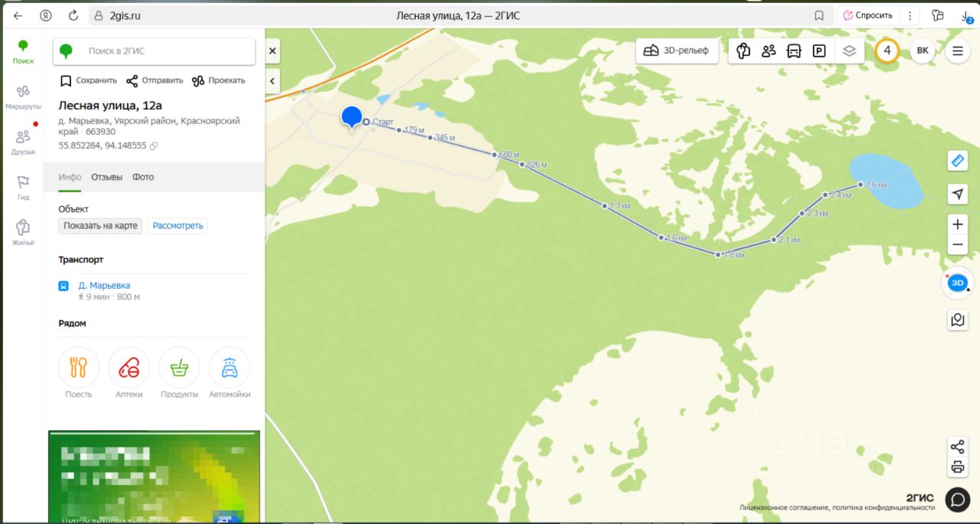Click the Рассмотреть button
Image resolution: width=980 pixels, height=524 pixels.
click(178, 226)
